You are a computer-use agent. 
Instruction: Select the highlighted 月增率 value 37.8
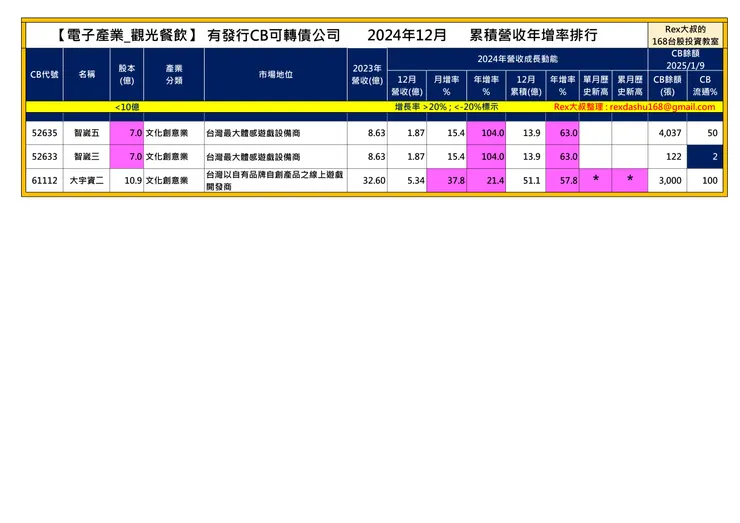pyautogui.click(x=446, y=180)
